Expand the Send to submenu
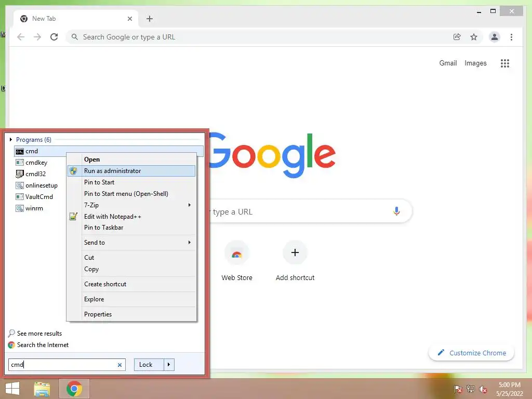 pos(131,243)
